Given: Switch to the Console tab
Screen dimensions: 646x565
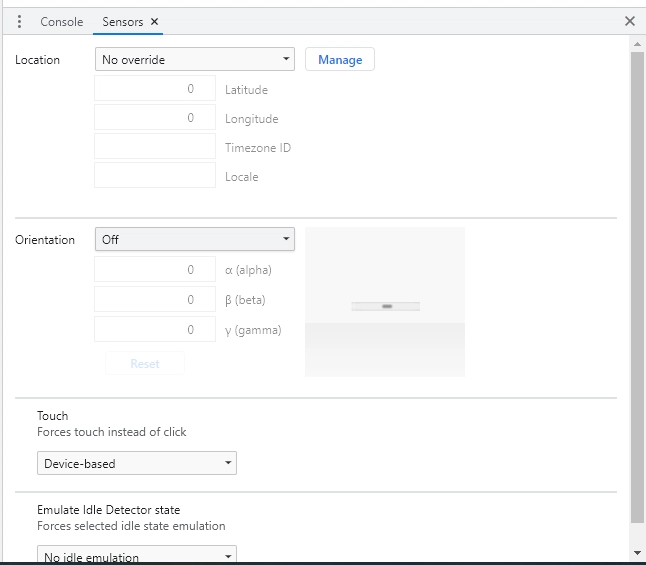Looking at the screenshot, I should pos(61,21).
